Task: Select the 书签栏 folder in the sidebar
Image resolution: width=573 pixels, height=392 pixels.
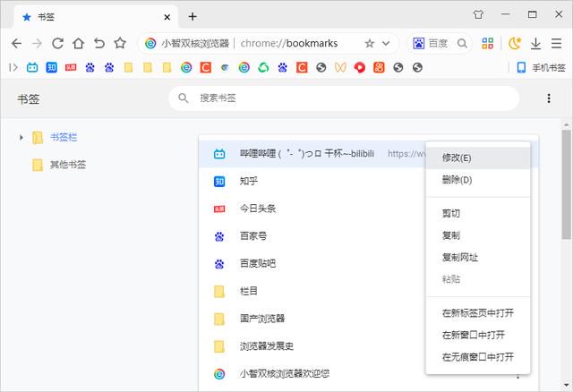Action: point(55,137)
